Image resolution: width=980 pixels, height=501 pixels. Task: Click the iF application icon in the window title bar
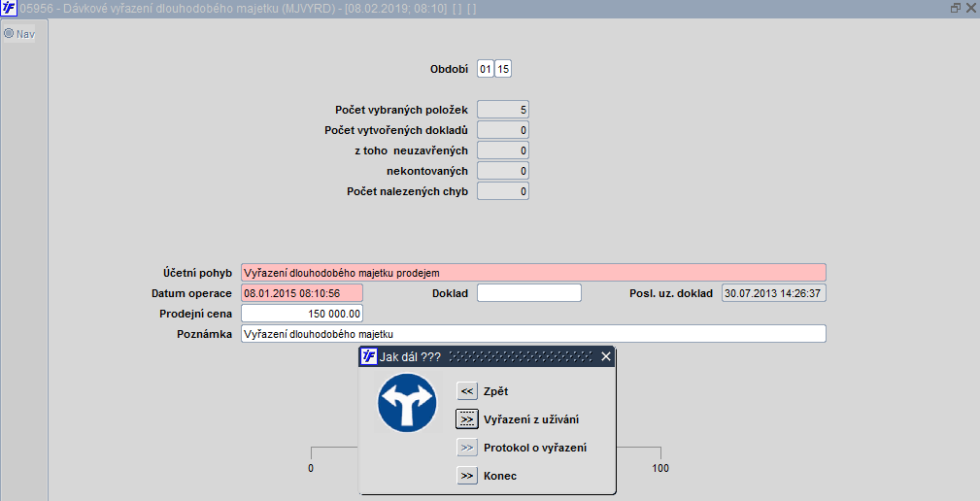(x=9, y=8)
